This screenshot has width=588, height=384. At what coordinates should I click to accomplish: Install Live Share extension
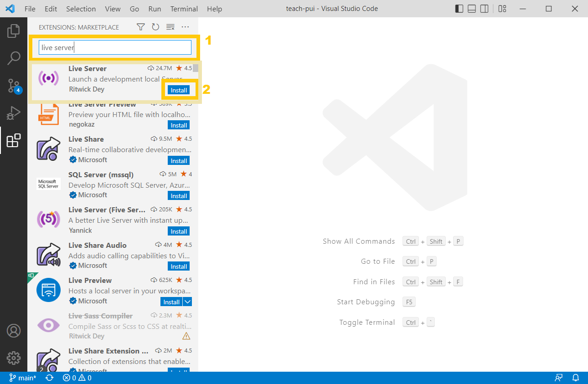point(179,161)
